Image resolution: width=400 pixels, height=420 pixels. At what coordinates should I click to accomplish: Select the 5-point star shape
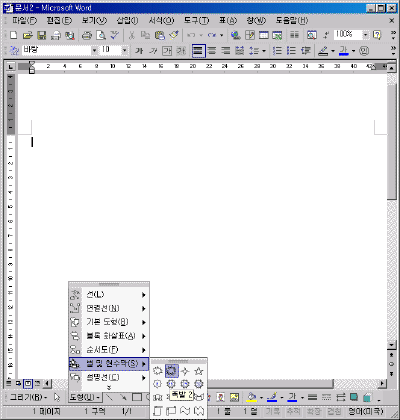199,371
